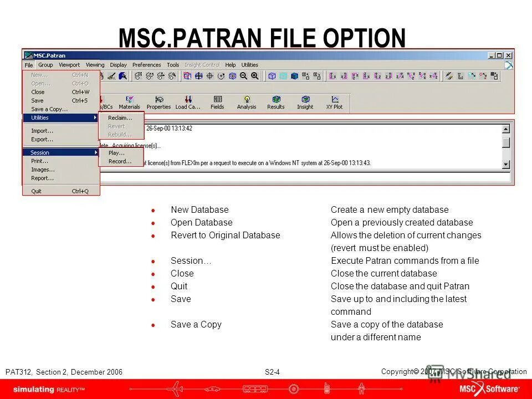Click the broom Refresh Graphics toolbar icon
This screenshot has height=399, width=532.
click(x=111, y=76)
